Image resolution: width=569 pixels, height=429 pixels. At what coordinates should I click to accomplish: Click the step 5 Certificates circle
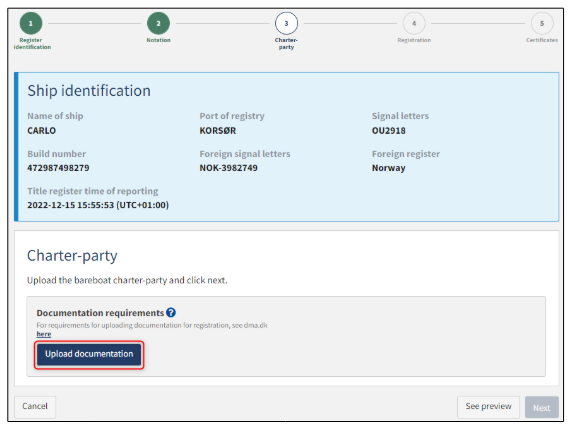point(542,23)
